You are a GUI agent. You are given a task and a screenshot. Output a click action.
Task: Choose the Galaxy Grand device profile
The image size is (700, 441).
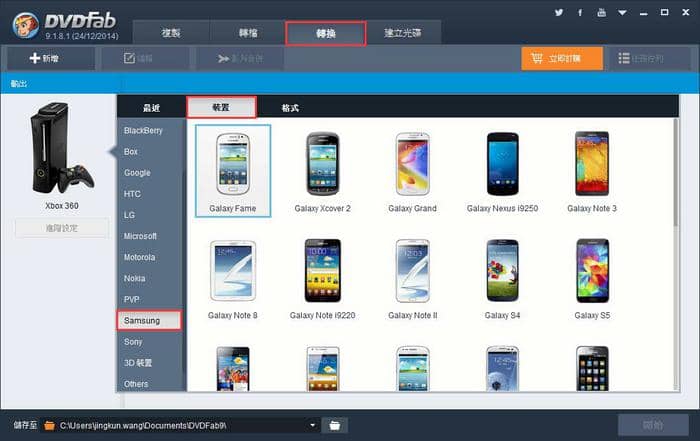click(412, 171)
